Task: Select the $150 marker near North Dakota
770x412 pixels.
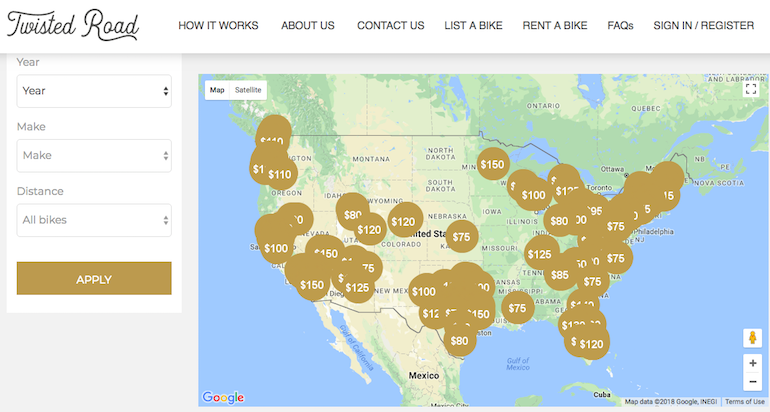Action: pyautogui.click(x=492, y=164)
